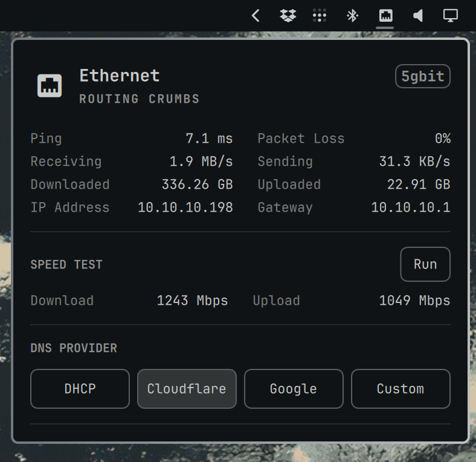Click the downloaded total 336.26 GB
476x462 pixels.
(198, 184)
